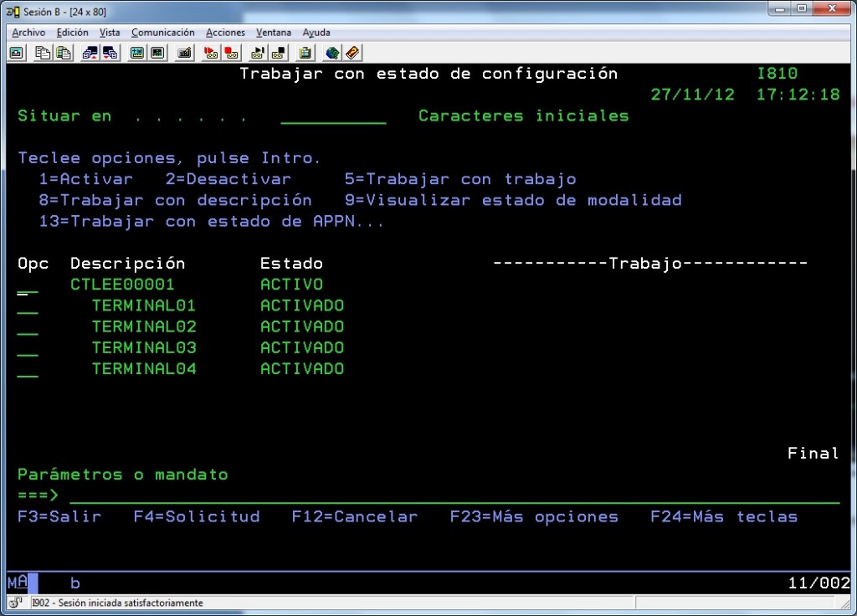Open the Vista menu

tap(110, 33)
